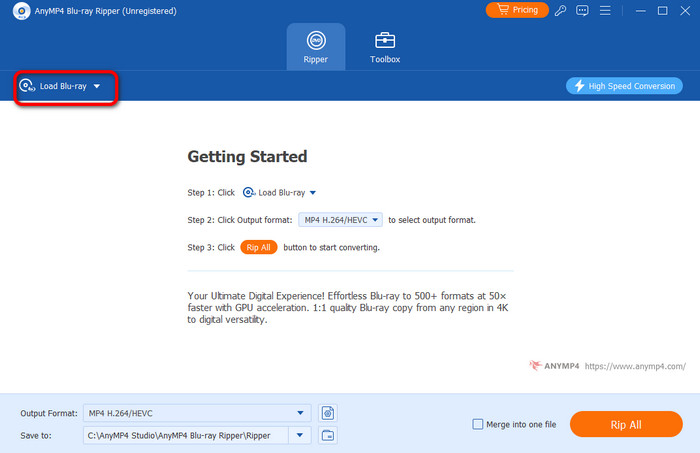Image resolution: width=700 pixels, height=453 pixels.
Task: Click the AnyMP4 app logo icon
Action: pyautogui.click(x=21, y=11)
